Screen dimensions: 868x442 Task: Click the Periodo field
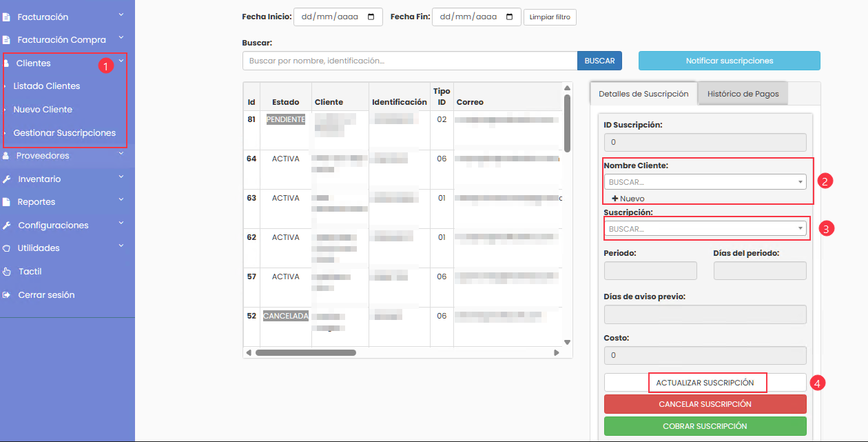click(x=650, y=270)
